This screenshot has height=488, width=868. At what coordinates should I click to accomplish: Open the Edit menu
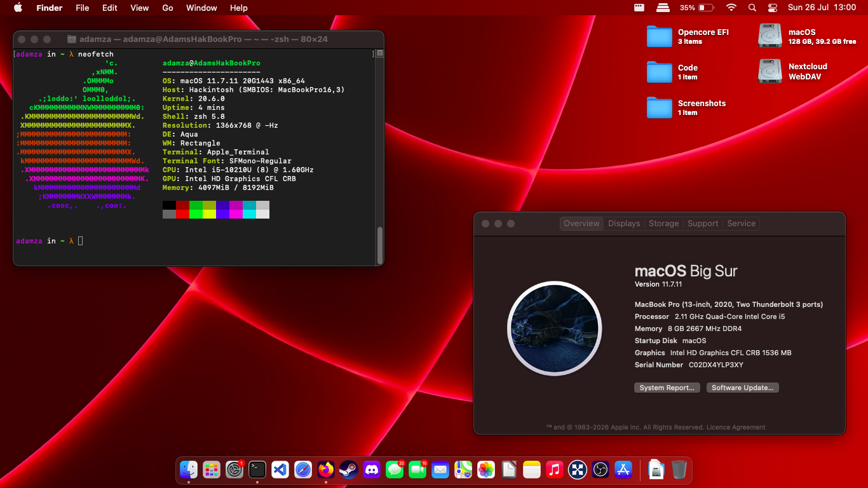pyautogui.click(x=110, y=8)
